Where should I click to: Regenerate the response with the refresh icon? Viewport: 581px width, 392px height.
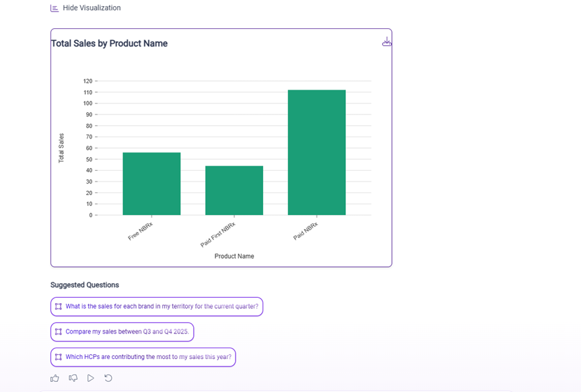[x=108, y=379]
